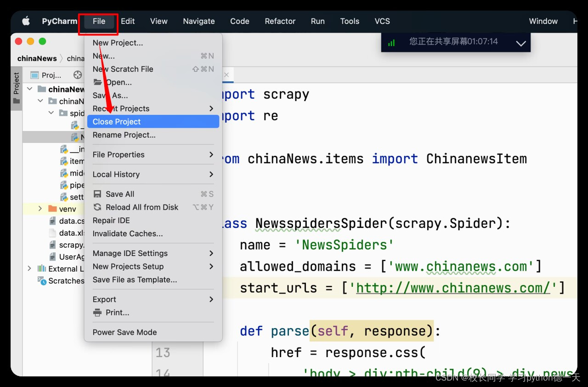Open the VCS menu
Screen dimensions: 588x387
tap(382, 21)
